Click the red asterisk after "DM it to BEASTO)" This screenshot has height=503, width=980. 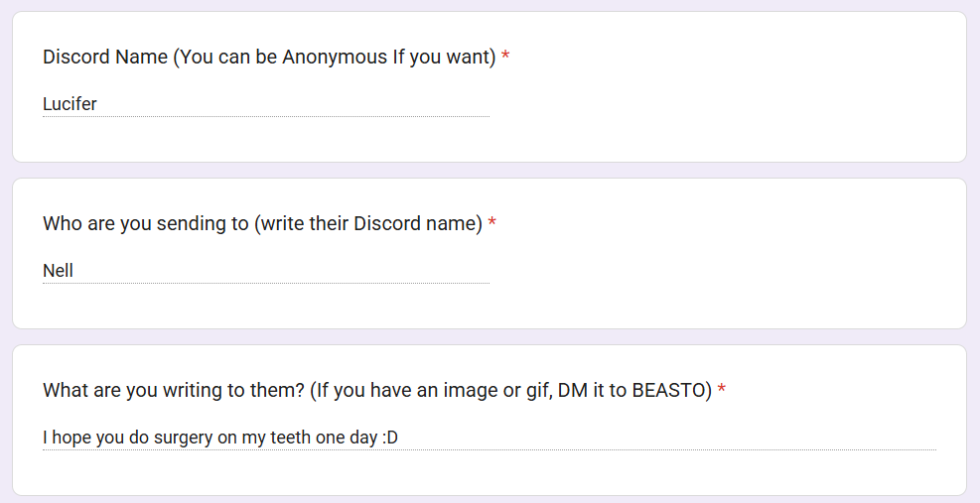pyautogui.click(x=722, y=391)
